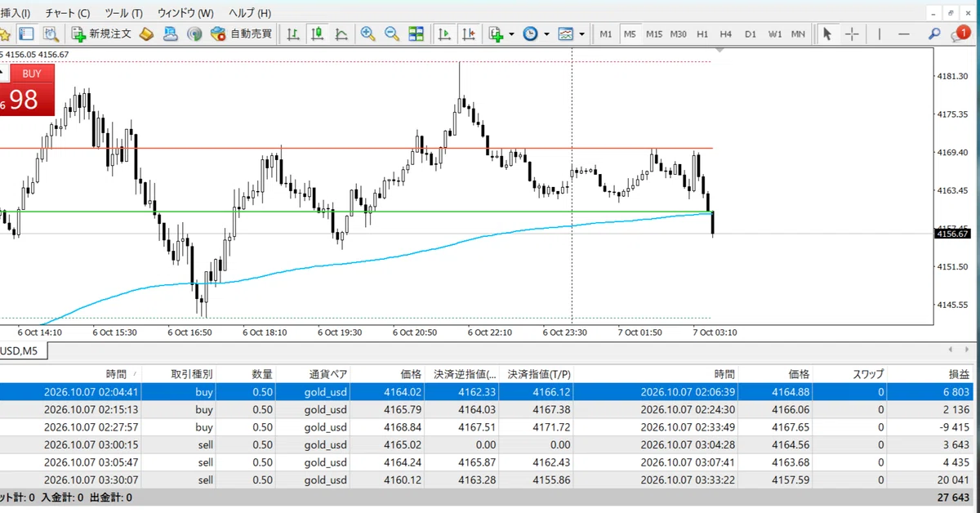Select the M15 timeframe button
This screenshot has height=513, width=980.
654,34
